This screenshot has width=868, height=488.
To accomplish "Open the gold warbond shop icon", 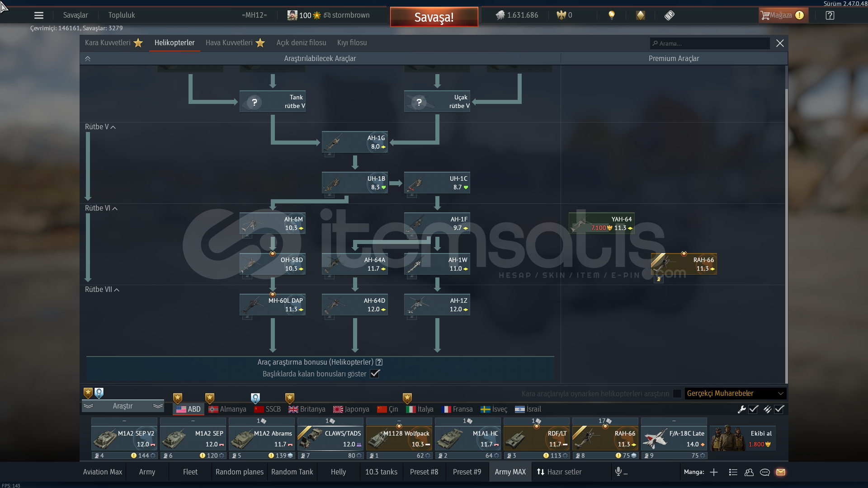I will pyautogui.click(x=641, y=15).
